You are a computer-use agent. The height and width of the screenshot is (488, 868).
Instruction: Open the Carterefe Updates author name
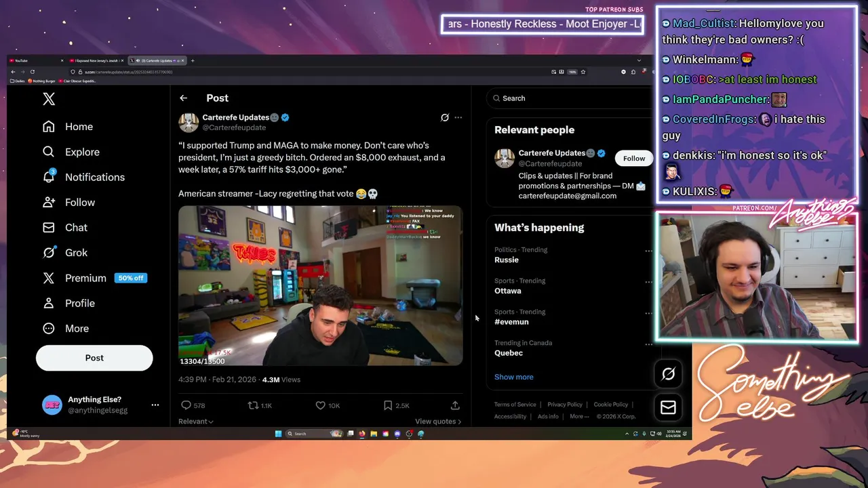point(235,117)
